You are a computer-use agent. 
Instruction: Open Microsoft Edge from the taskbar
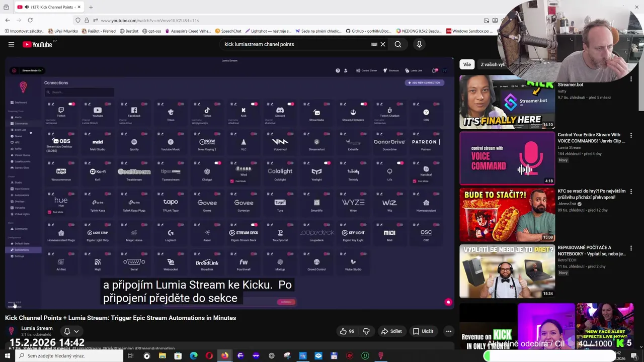(193, 356)
